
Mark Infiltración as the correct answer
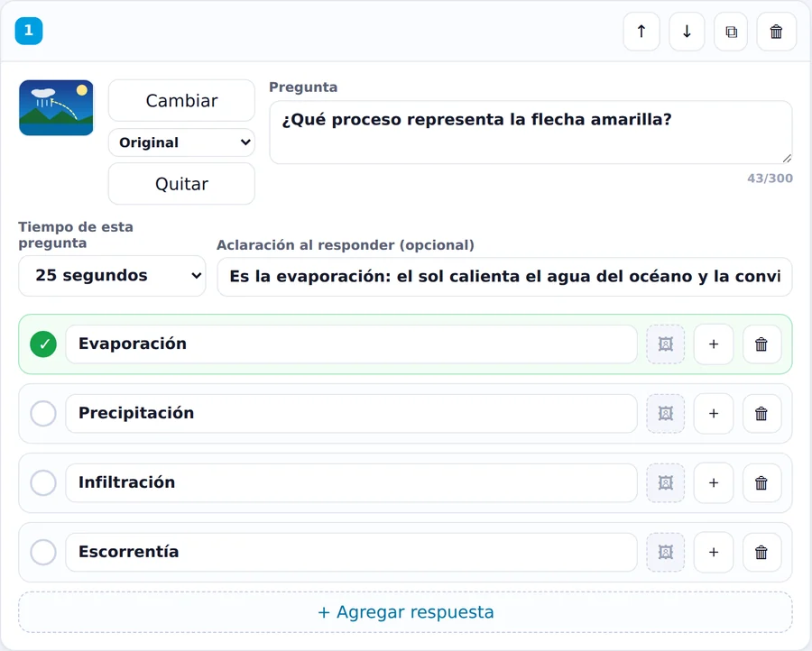tap(43, 482)
